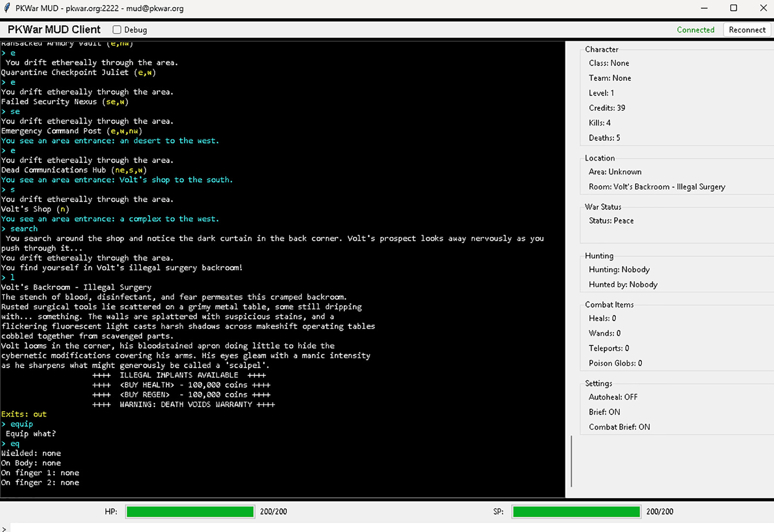Select the Room: Volt's Backroom label
The width and height of the screenshot is (774, 532).
pos(657,187)
